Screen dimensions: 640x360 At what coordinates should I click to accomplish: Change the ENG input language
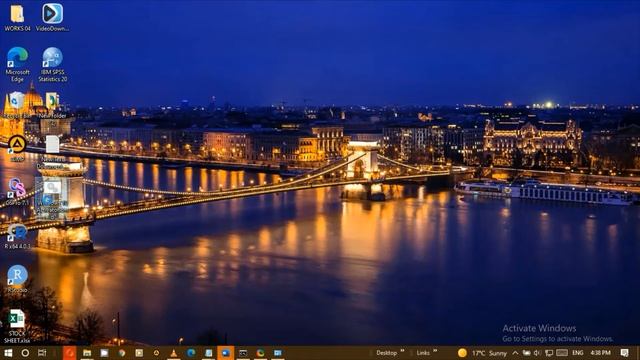pyautogui.click(x=578, y=353)
